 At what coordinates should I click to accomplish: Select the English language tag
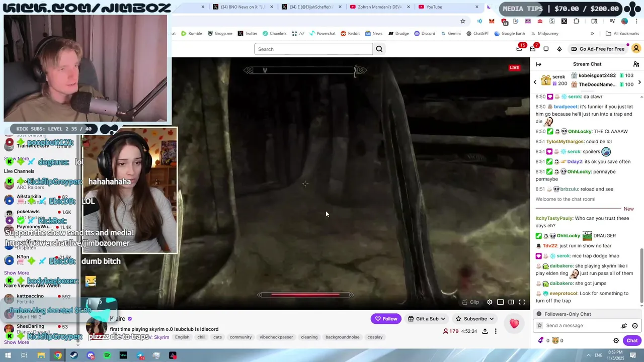(182, 337)
